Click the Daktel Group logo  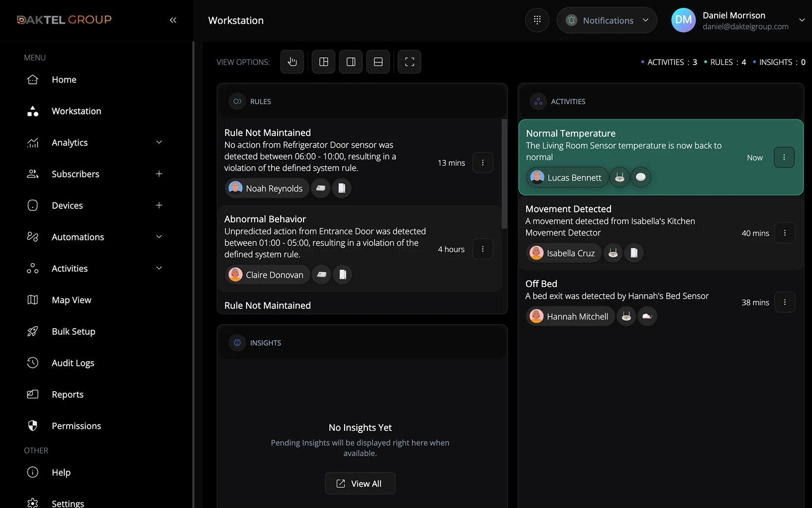[64, 20]
